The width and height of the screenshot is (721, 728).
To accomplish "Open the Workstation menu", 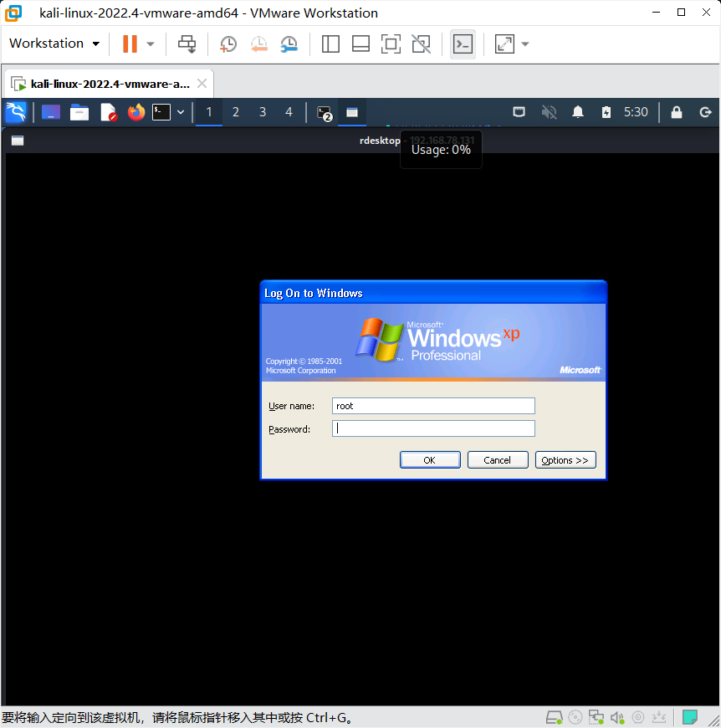I will [54, 44].
